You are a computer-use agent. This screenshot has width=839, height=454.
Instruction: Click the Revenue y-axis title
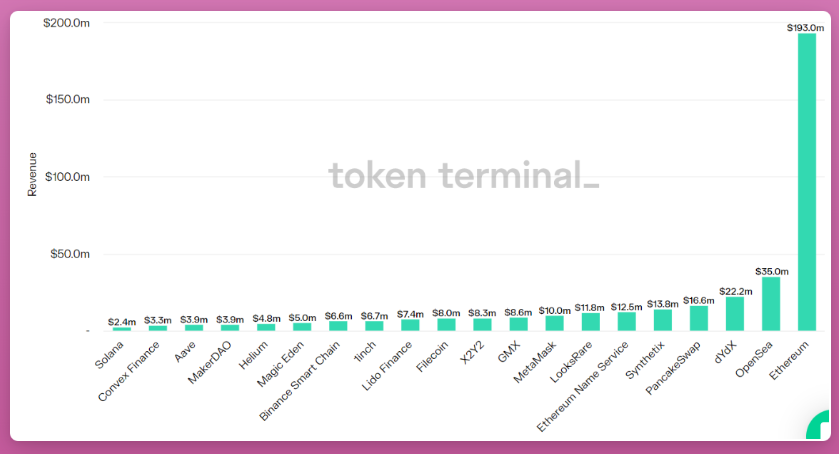[32, 175]
